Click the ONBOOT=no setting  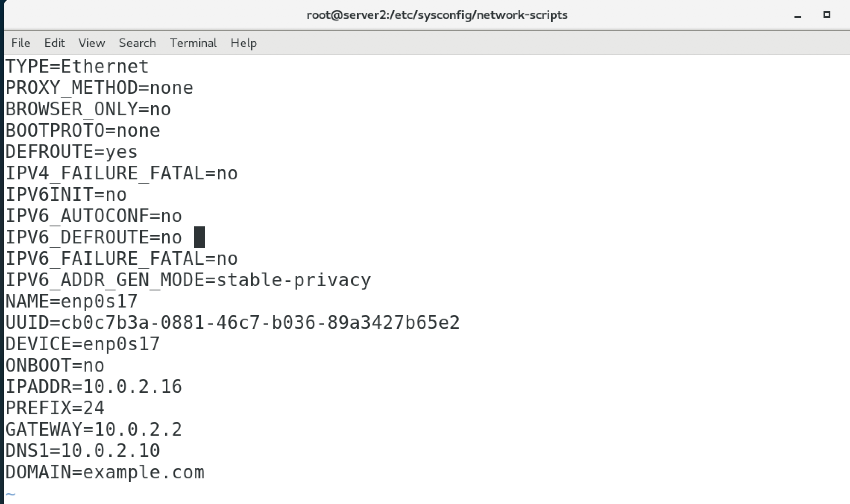[x=55, y=366]
